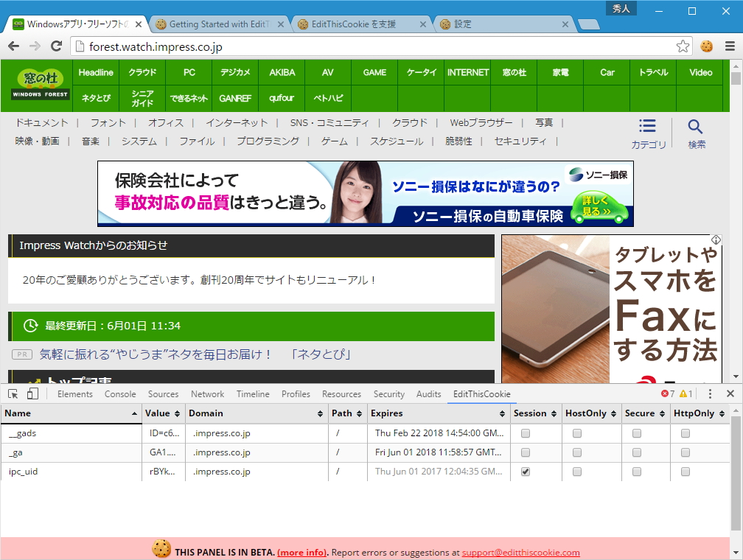Switch to EditThisCookie を支援 browser tab
This screenshot has height=560, width=743.
[x=360, y=24]
